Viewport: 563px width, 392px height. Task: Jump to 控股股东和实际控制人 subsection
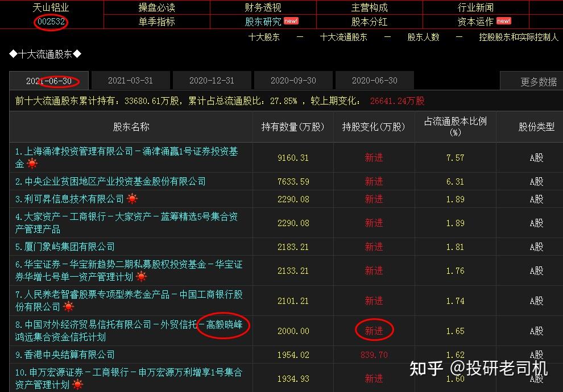click(x=519, y=37)
